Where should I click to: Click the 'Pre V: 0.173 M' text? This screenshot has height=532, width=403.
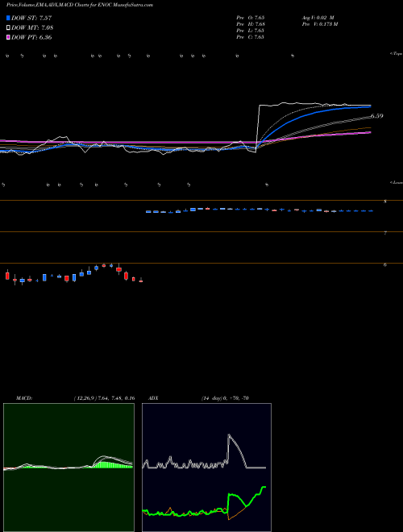[x=321, y=24]
